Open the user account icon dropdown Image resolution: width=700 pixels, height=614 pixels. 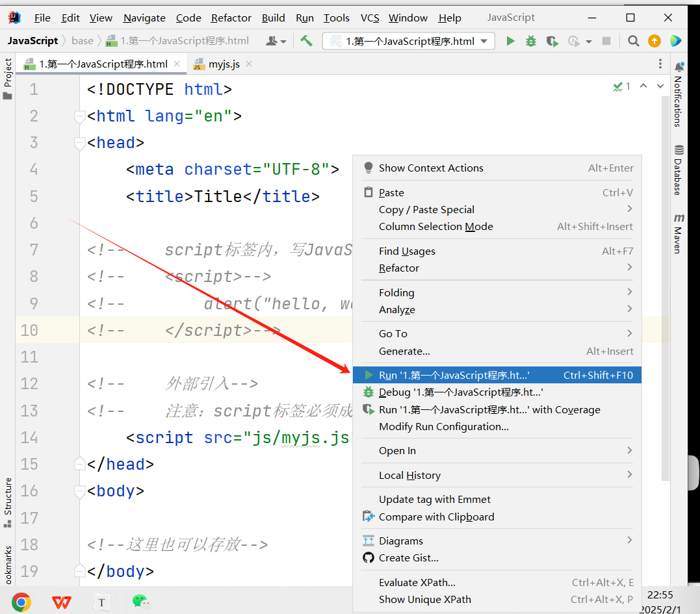coord(276,41)
